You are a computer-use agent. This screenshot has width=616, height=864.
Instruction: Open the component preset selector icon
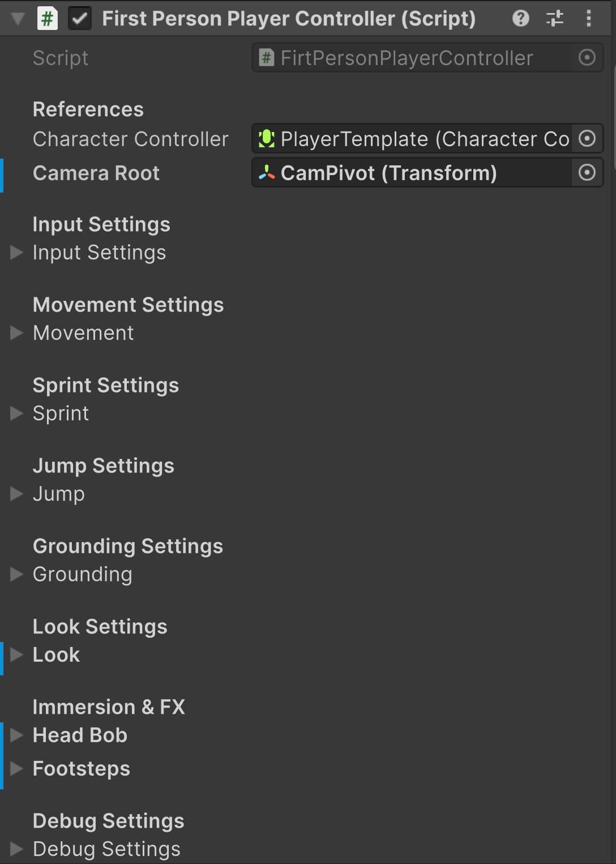[x=555, y=19]
